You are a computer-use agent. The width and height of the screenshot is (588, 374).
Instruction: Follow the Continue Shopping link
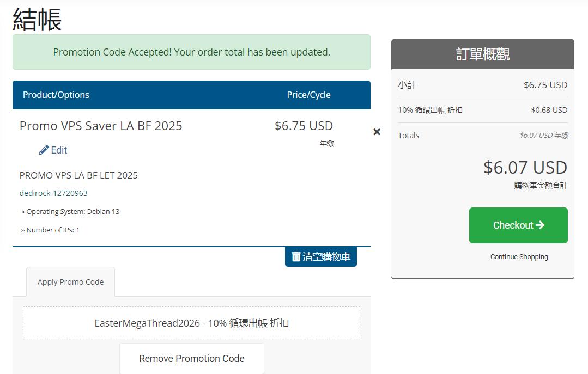click(x=519, y=257)
